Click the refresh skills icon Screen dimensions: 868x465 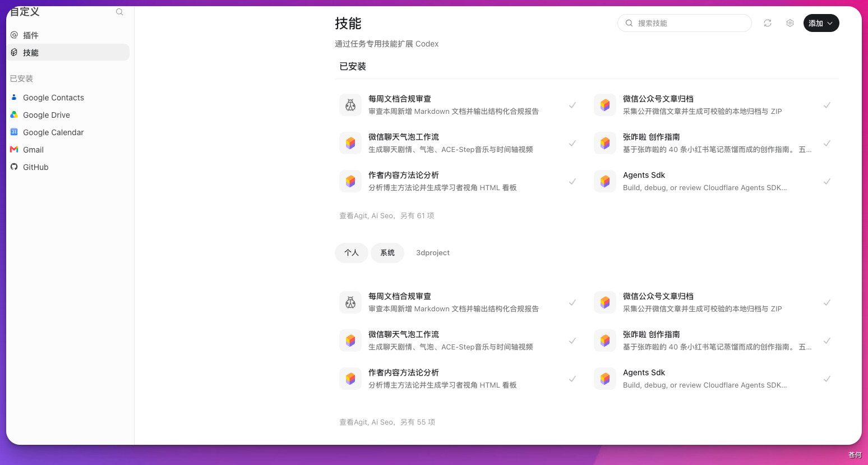click(x=768, y=23)
